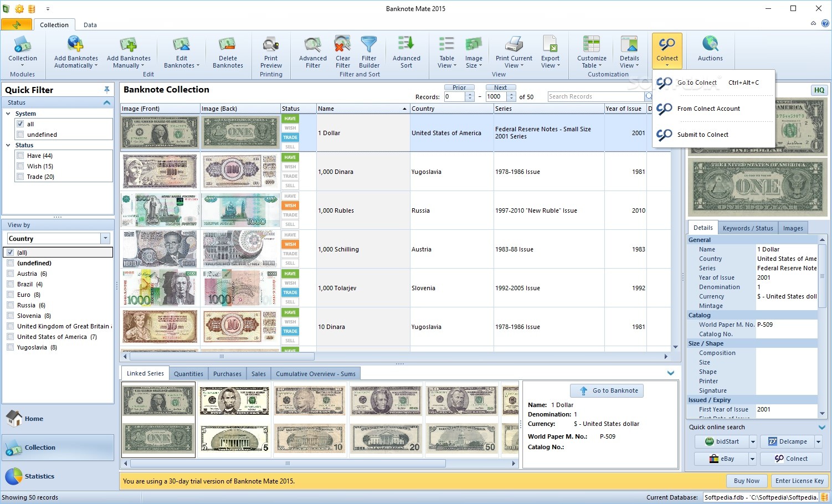832x504 pixels.
Task: Clear Filter using the ribbon icon
Action: (x=343, y=52)
